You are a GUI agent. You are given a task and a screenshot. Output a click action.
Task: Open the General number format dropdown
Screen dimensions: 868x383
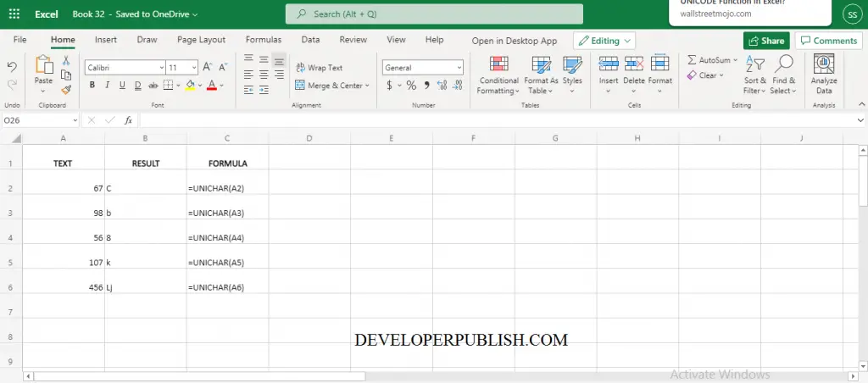pyautogui.click(x=459, y=68)
